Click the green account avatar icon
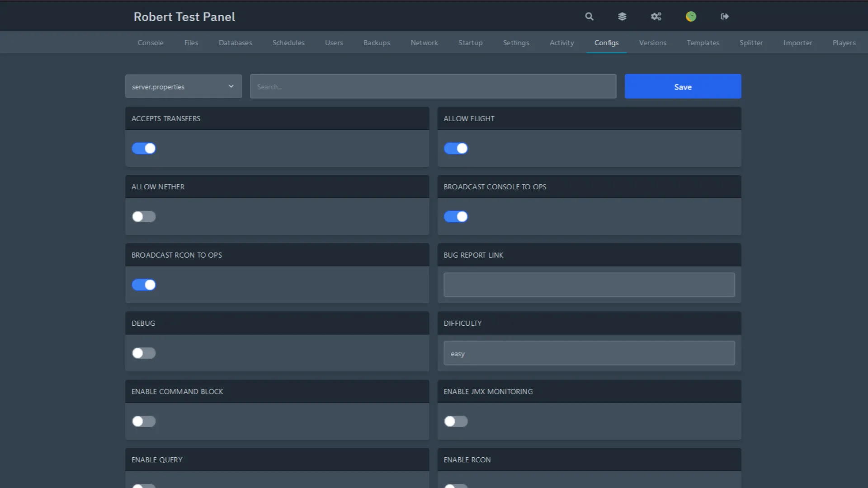868x488 pixels. click(x=691, y=17)
